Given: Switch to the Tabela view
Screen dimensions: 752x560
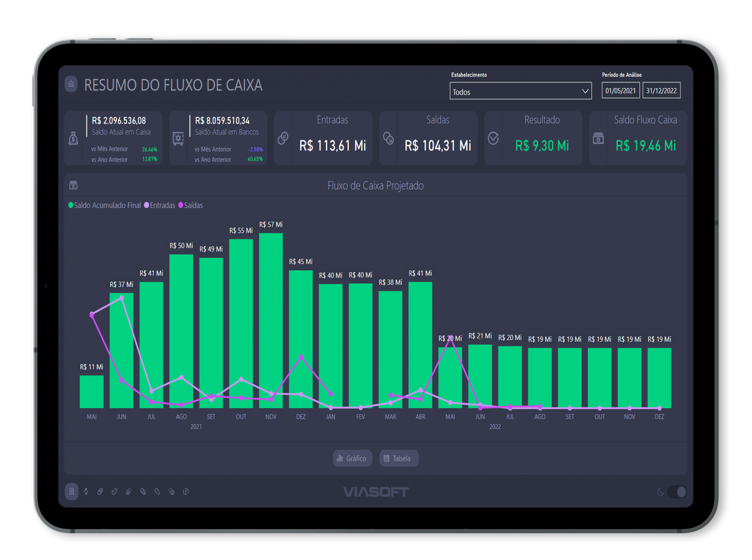Looking at the screenshot, I should click(x=398, y=458).
